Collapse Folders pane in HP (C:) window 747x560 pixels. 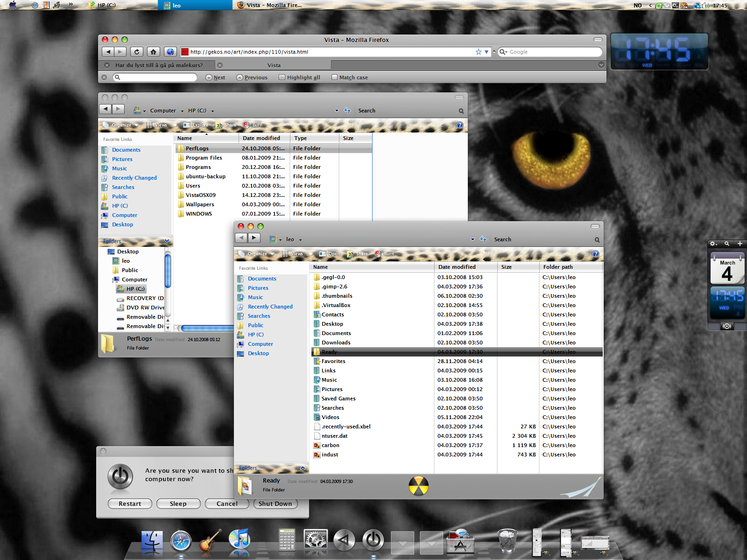pyautogui.click(x=167, y=241)
